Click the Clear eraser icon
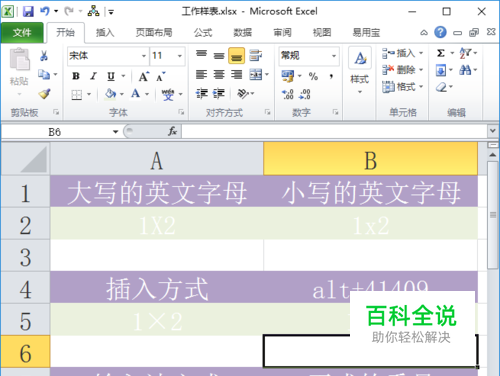The height and width of the screenshot is (376, 500). point(441,87)
